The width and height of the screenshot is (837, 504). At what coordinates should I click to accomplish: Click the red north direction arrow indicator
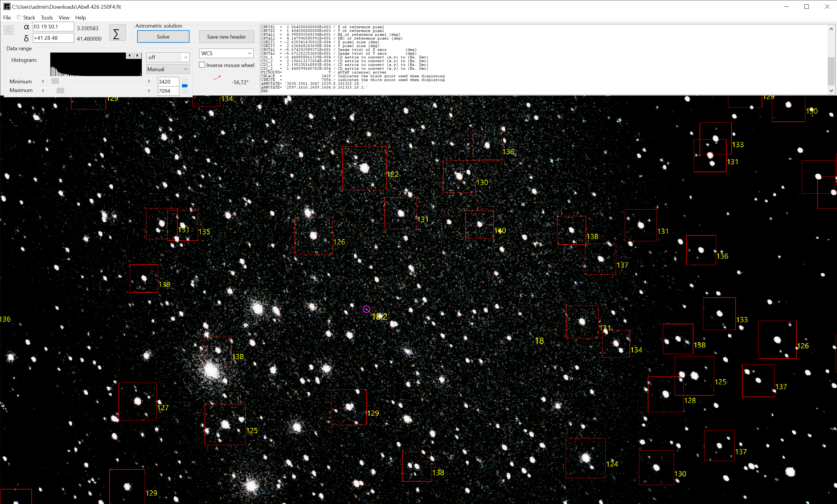coord(217,78)
